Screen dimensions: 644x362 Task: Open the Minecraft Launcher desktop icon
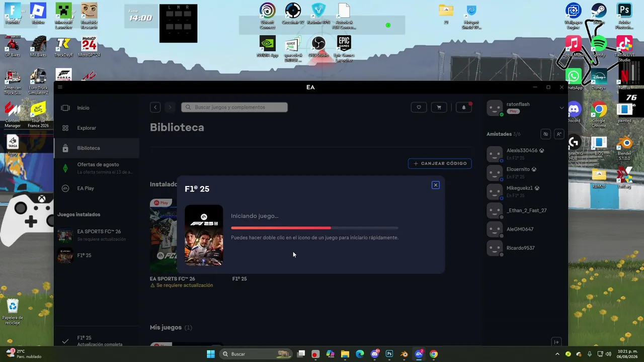click(x=64, y=15)
